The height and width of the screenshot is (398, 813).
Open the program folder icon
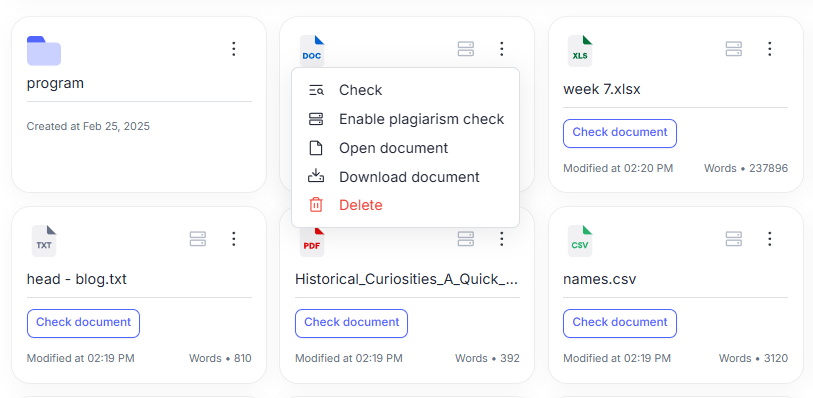(x=44, y=51)
